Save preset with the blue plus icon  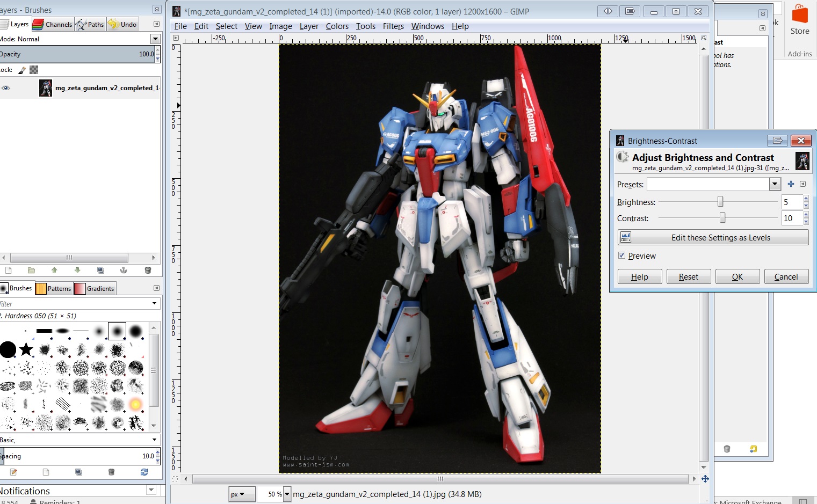click(791, 184)
